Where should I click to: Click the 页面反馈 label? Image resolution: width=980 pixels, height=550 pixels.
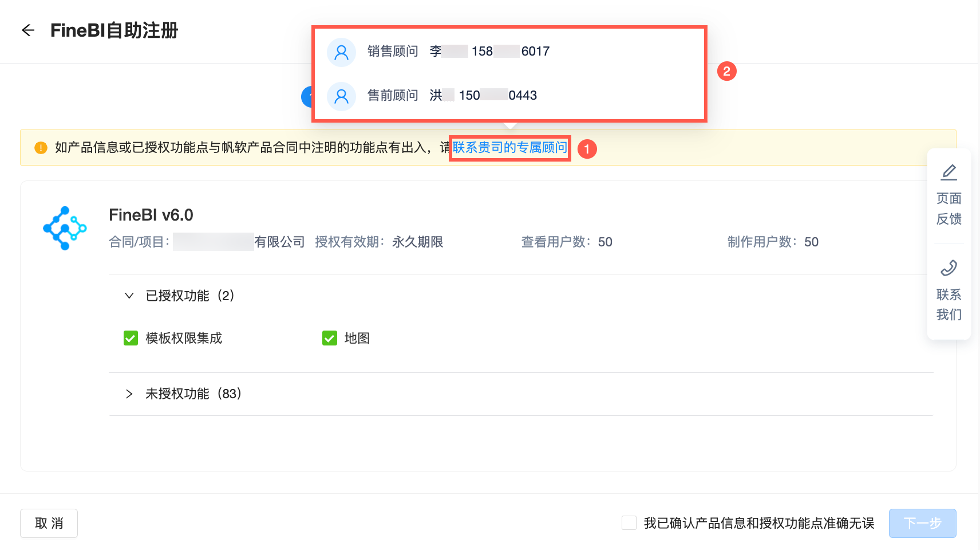[x=949, y=209]
